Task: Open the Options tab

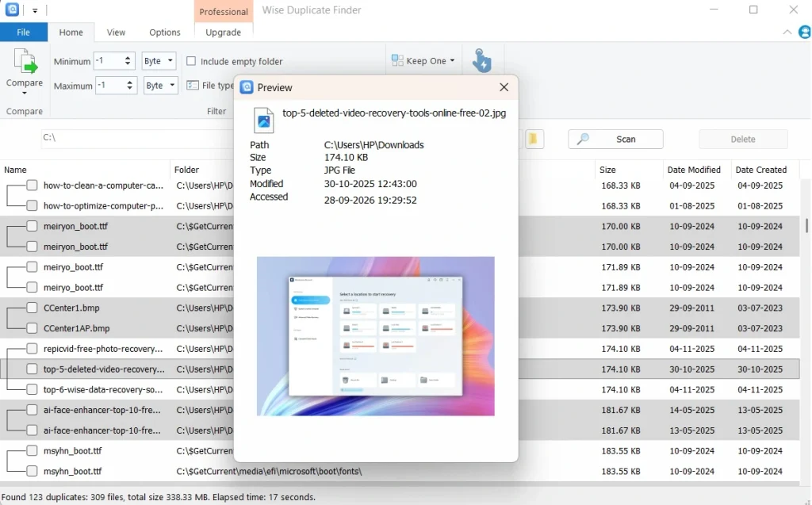Action: 165,33
